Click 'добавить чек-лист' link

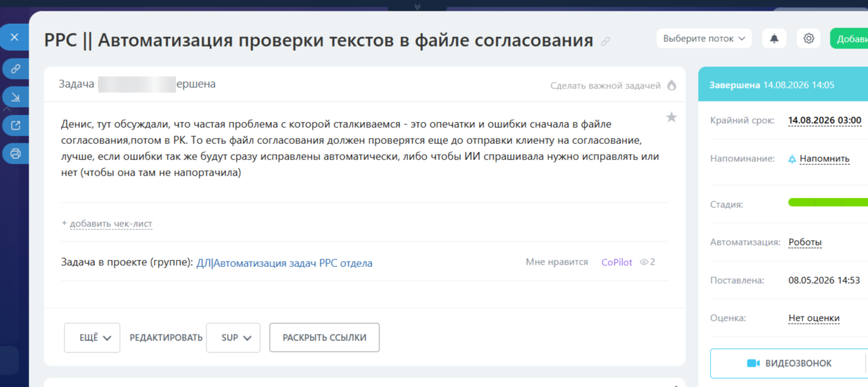pos(111,223)
